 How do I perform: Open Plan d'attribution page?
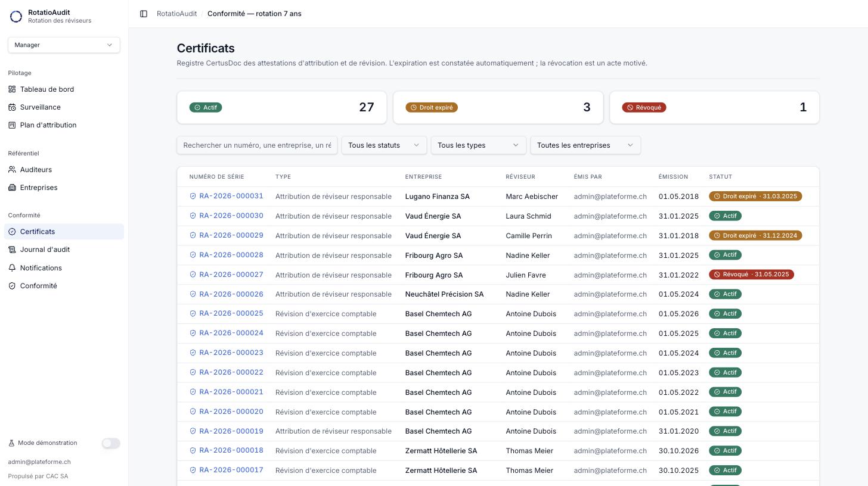[x=64, y=125]
